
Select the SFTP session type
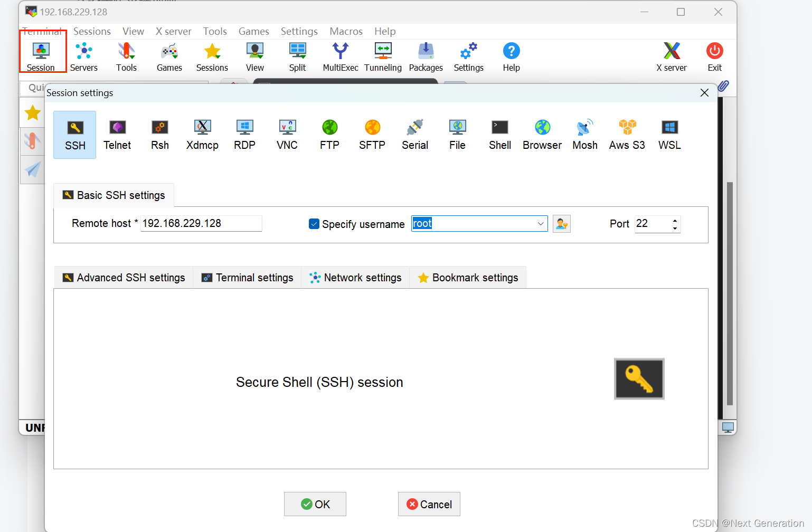tap(372, 135)
